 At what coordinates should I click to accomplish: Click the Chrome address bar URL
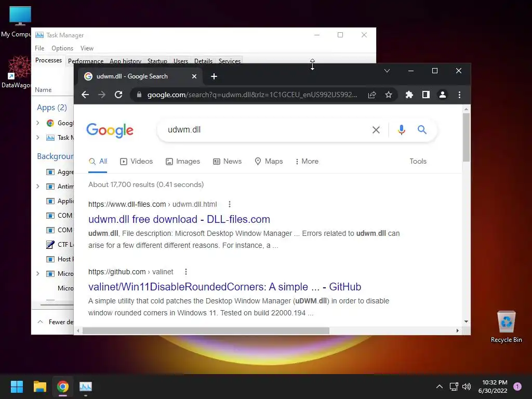[x=252, y=95]
